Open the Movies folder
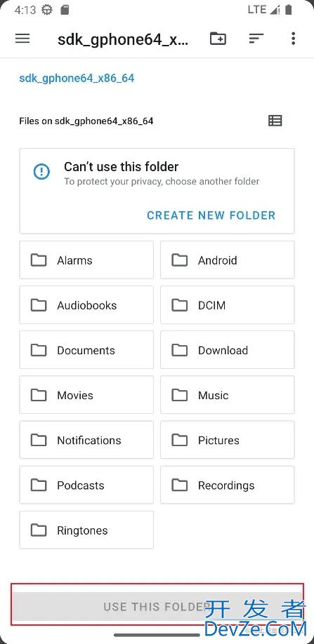 pyautogui.click(x=86, y=395)
